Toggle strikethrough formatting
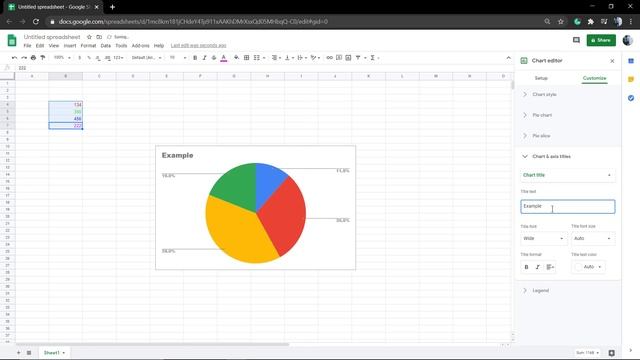Viewport: 640px width, 360px height. (x=214, y=58)
